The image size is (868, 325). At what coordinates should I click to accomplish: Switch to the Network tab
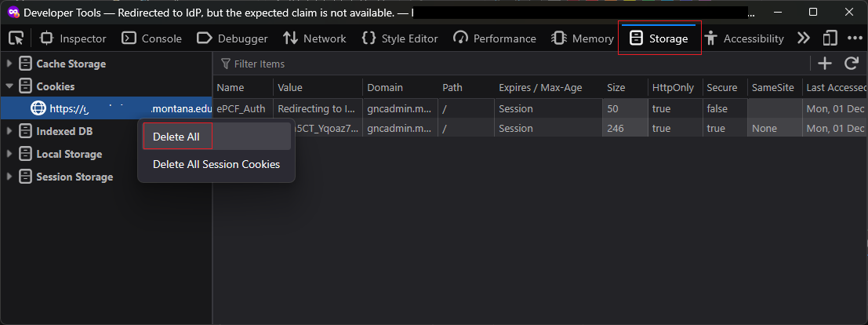[314, 38]
